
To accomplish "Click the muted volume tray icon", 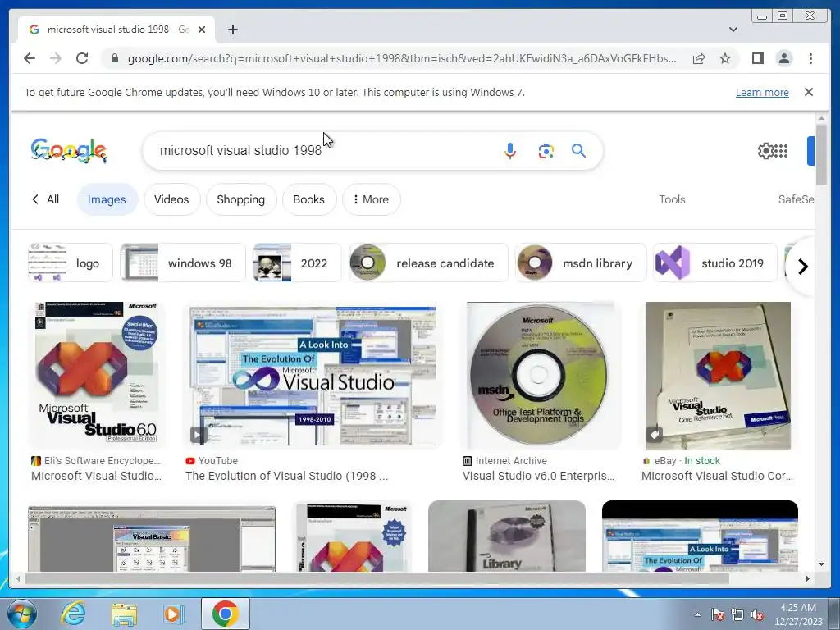I will click(757, 615).
